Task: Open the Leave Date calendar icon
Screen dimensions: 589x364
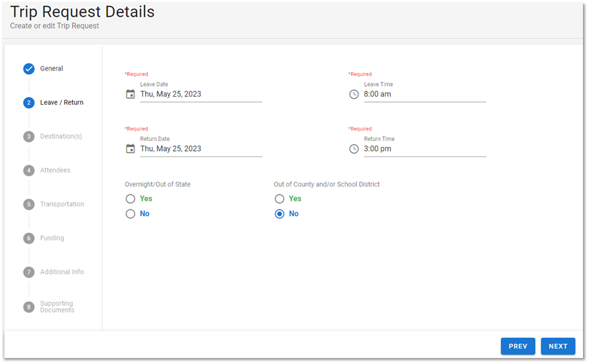Action: click(130, 94)
